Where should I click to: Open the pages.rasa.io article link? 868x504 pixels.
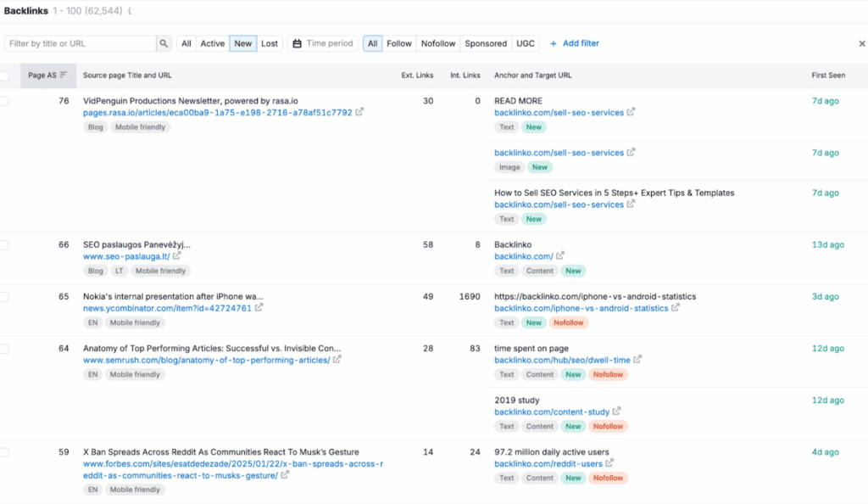(218, 113)
